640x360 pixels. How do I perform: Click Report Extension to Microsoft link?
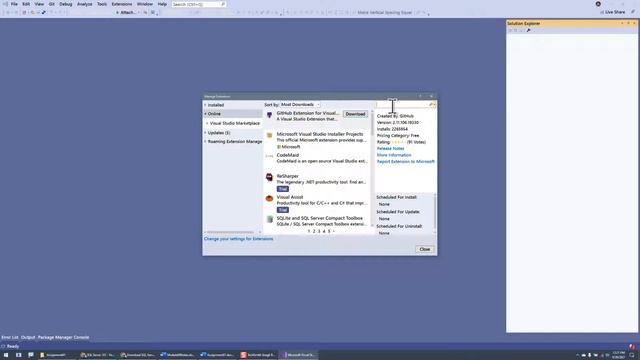pyautogui.click(x=406, y=162)
